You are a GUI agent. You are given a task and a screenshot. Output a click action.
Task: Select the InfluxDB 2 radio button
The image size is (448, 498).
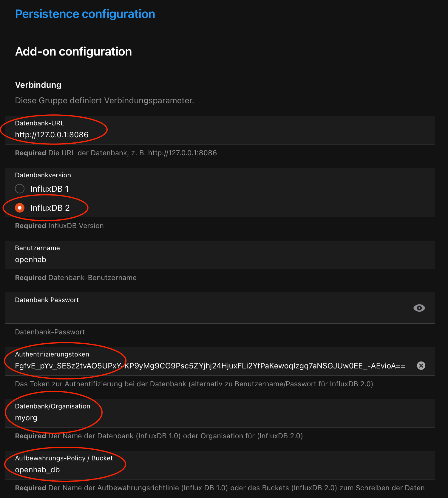pos(20,208)
